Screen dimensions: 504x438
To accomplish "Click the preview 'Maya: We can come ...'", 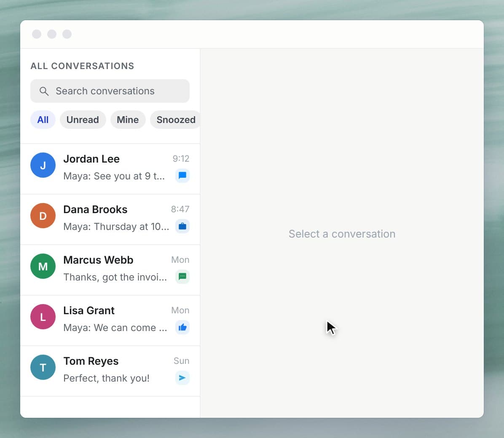I will pyautogui.click(x=115, y=328).
